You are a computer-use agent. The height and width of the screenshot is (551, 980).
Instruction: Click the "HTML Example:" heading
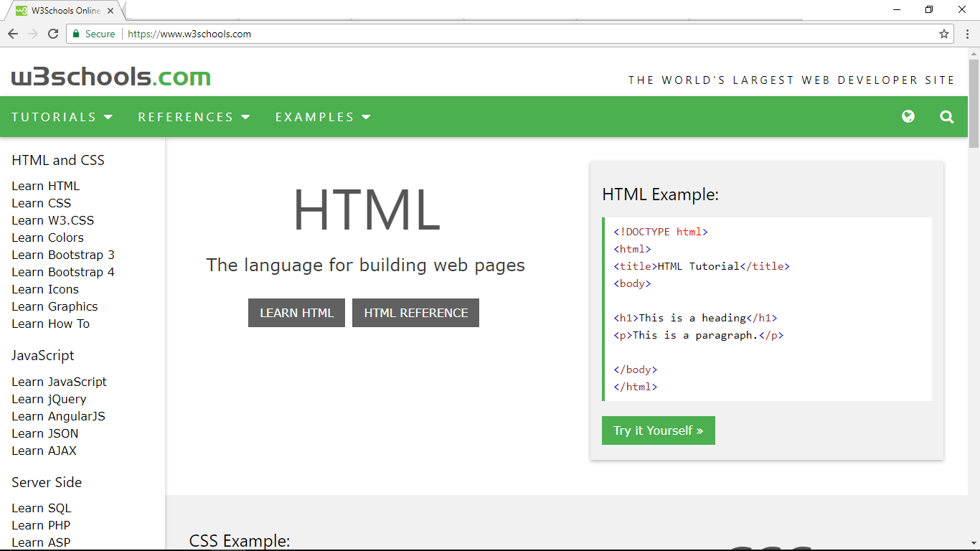click(660, 194)
